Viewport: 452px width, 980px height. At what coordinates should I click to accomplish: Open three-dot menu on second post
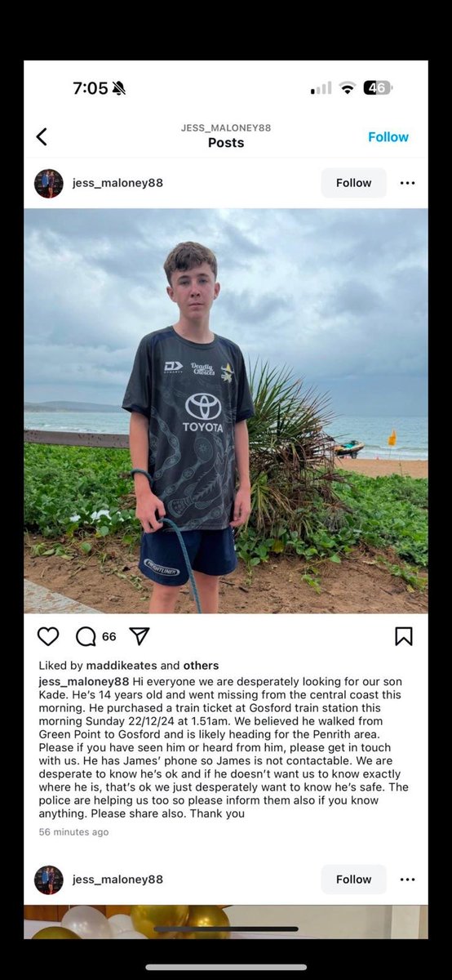click(x=408, y=880)
